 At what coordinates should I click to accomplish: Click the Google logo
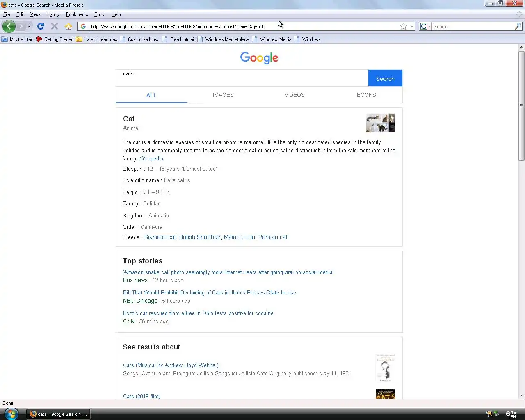pyautogui.click(x=259, y=58)
